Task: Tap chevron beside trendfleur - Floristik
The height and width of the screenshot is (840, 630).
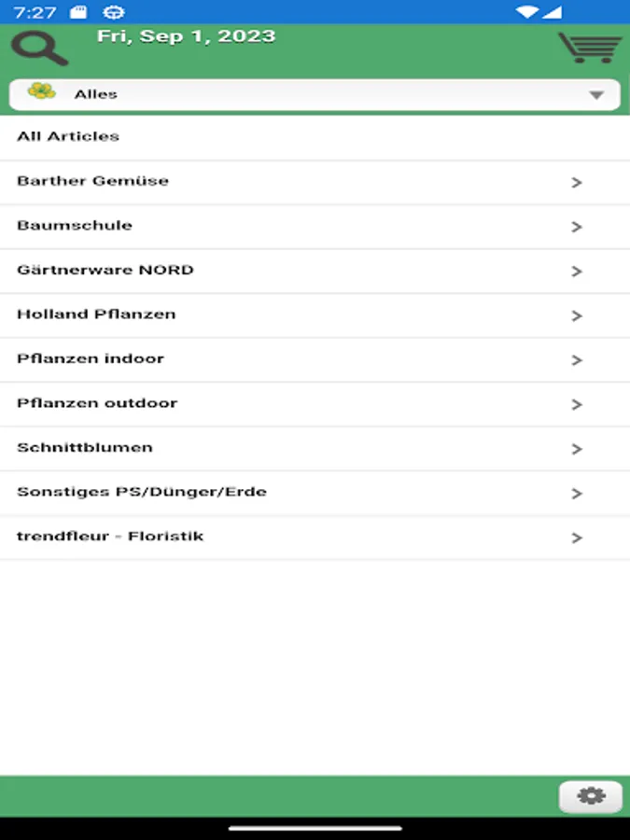Action: click(577, 538)
